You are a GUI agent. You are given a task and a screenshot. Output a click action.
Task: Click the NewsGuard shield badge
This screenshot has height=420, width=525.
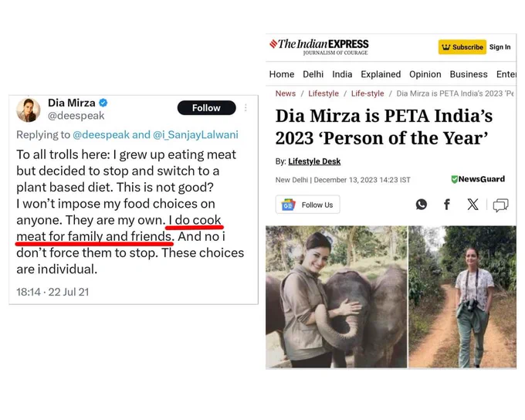coord(478,179)
